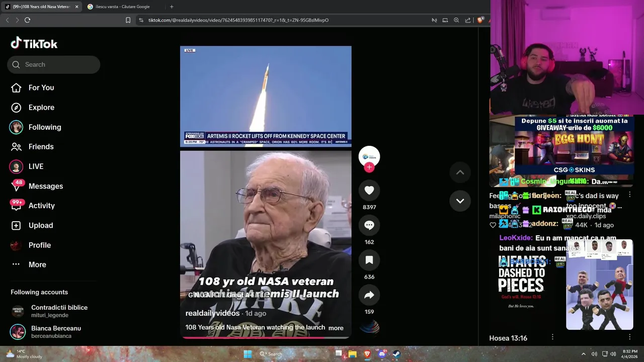Share the video with arrow icon
Image resolution: width=644 pixels, height=362 pixels.
[369, 295]
